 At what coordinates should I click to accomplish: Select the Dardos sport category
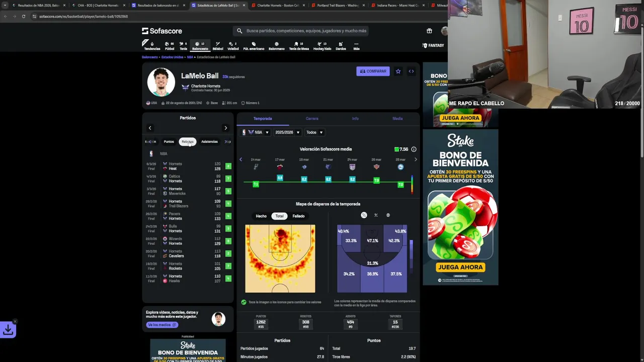click(341, 46)
